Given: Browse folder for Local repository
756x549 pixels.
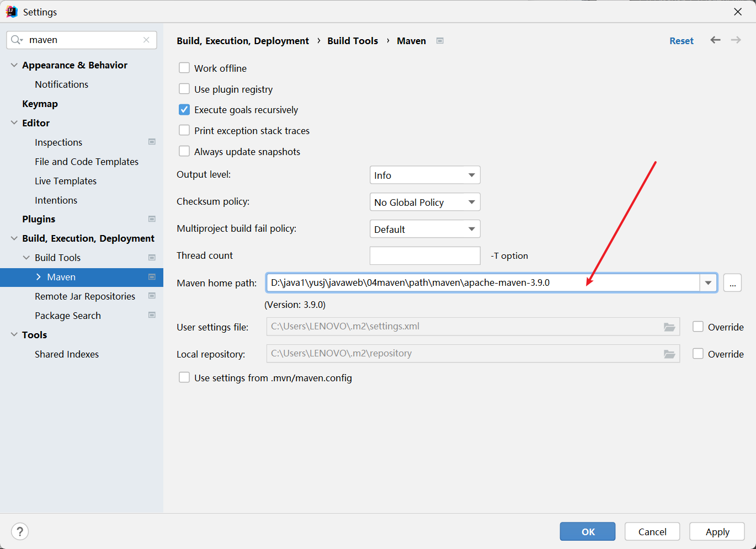Looking at the screenshot, I should 669,354.
